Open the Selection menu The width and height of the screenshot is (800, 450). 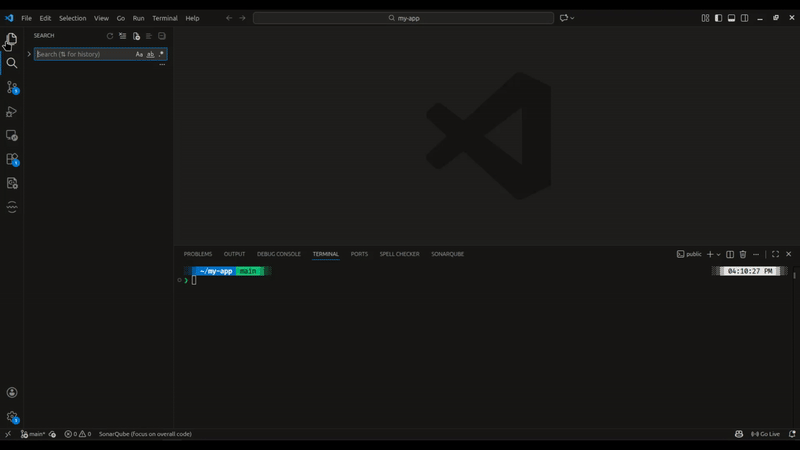(72, 18)
